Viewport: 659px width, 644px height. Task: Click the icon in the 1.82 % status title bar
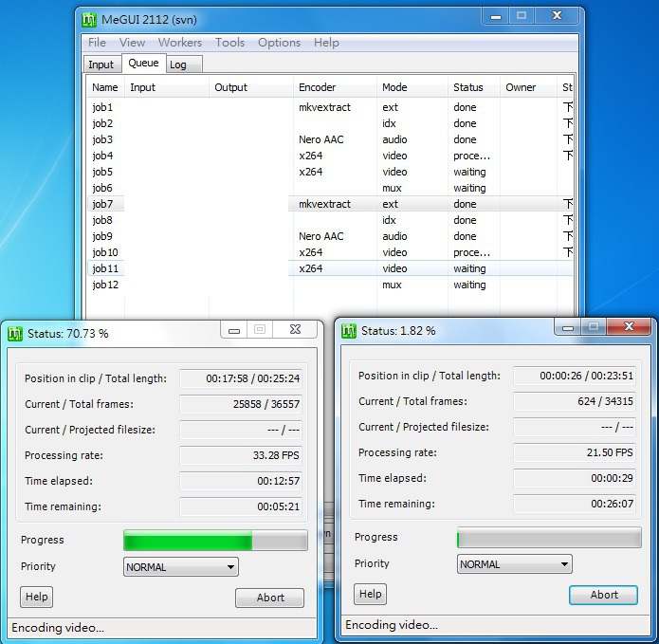(350, 330)
